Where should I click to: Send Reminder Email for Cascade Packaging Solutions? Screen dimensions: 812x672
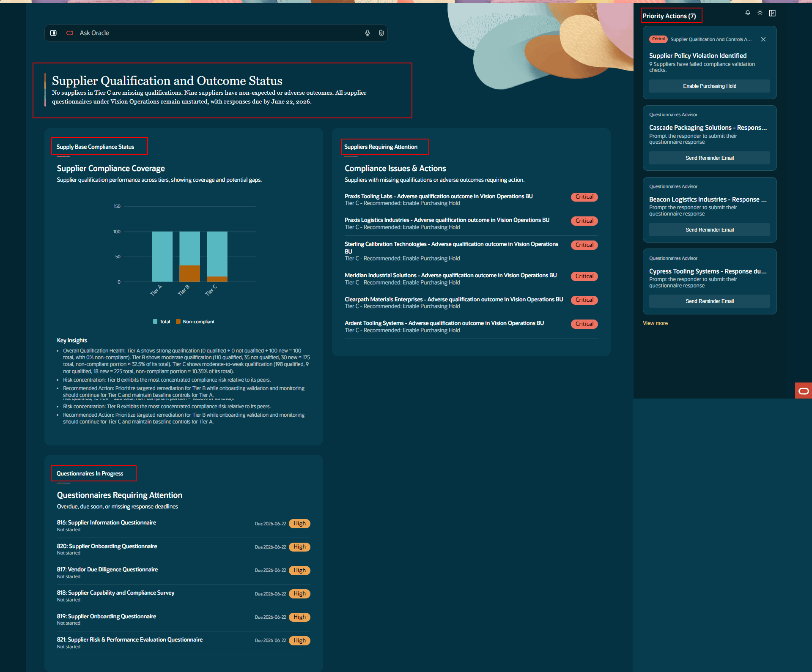click(x=710, y=158)
